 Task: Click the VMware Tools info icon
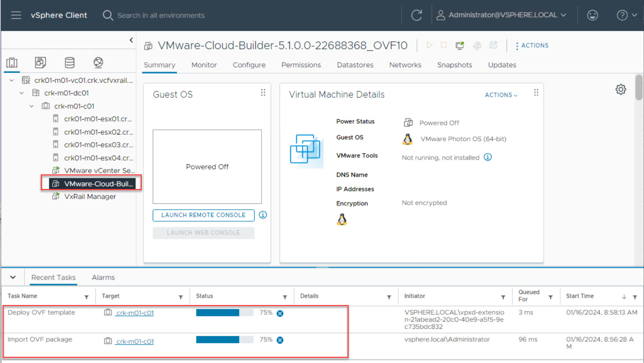(x=488, y=157)
